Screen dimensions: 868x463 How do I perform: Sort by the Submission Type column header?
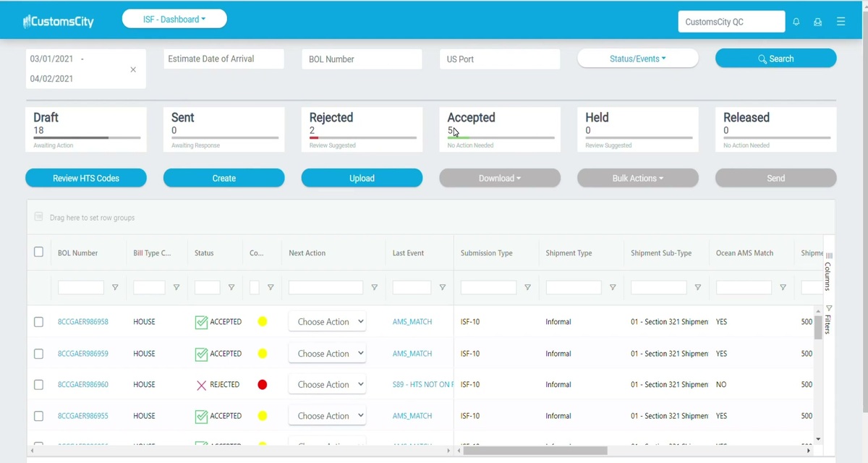[487, 253]
